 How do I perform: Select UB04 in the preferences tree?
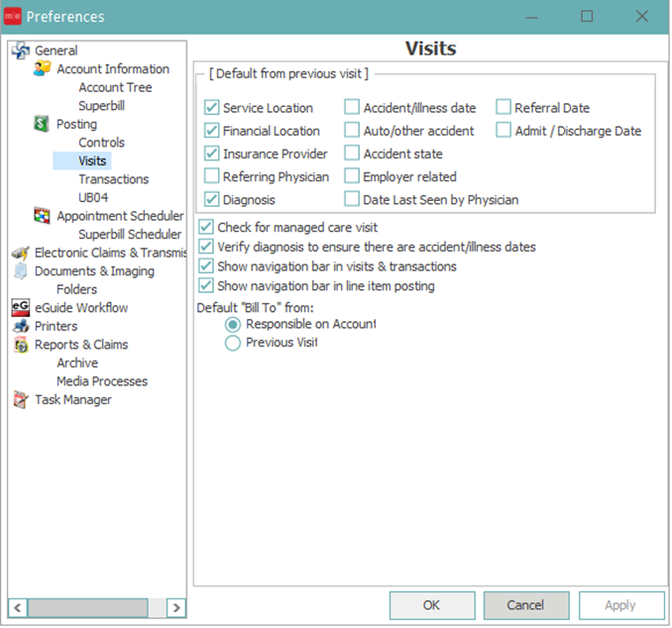click(97, 198)
